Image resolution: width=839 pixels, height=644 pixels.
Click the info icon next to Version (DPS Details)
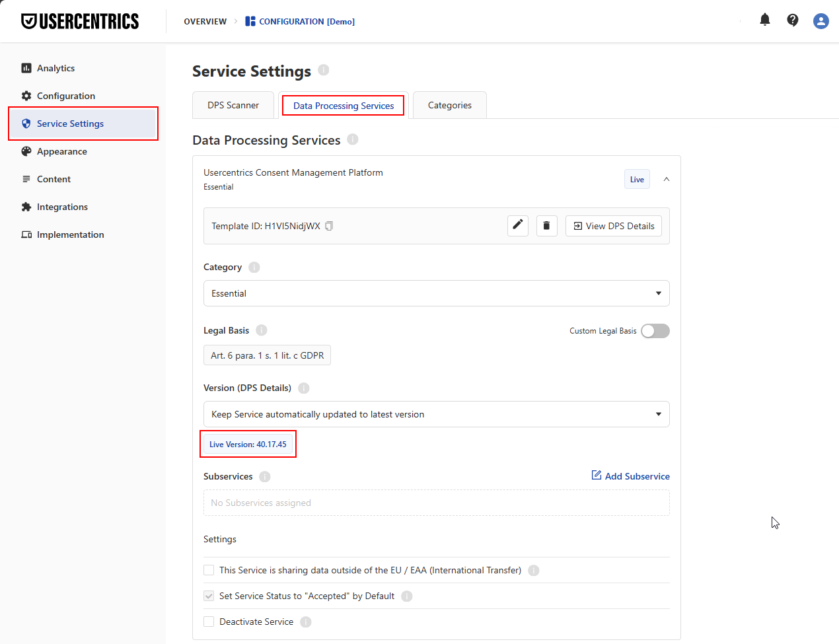(x=304, y=388)
